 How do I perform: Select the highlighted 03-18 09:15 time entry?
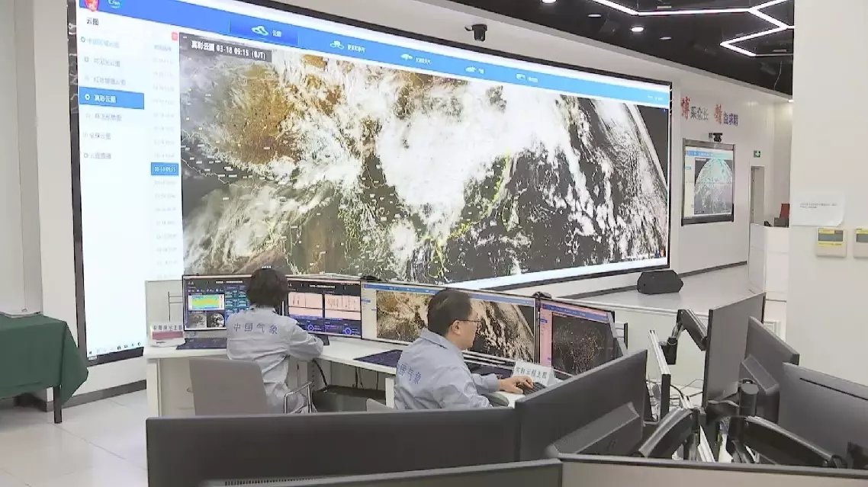coord(165,168)
